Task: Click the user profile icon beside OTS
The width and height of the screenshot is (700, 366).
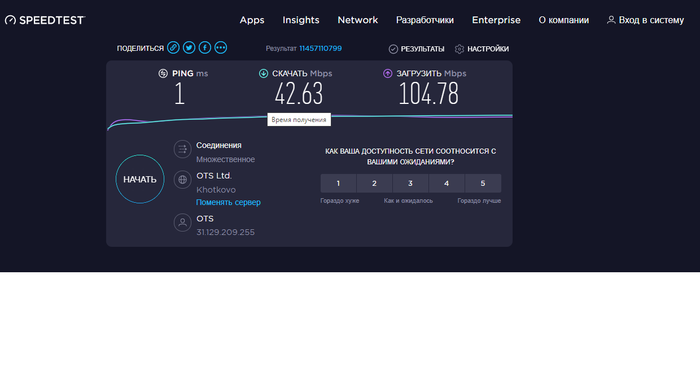Action: (x=183, y=223)
